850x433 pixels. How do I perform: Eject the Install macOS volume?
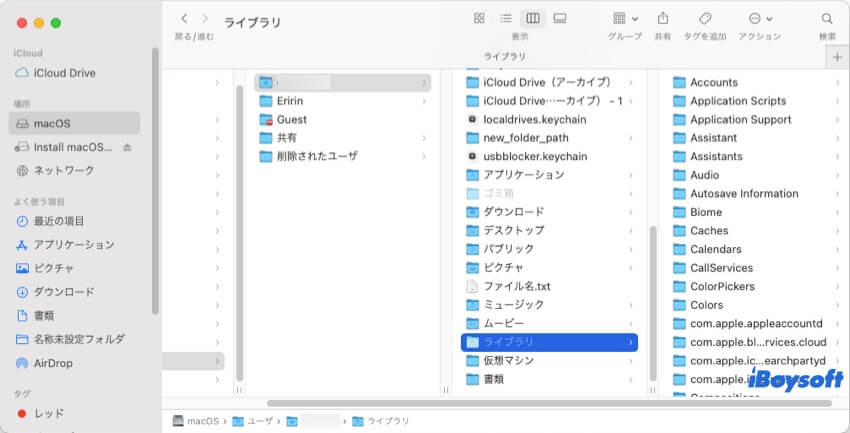point(127,147)
